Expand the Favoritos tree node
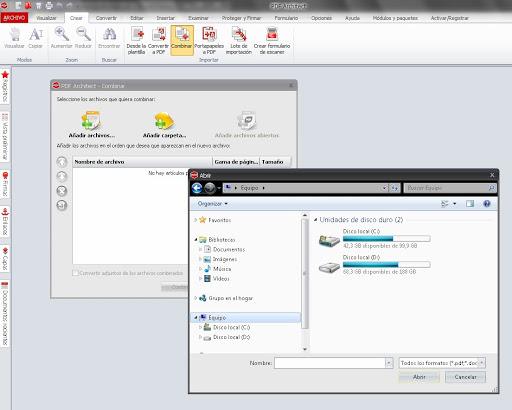This screenshot has height=410, width=512. tap(196, 220)
